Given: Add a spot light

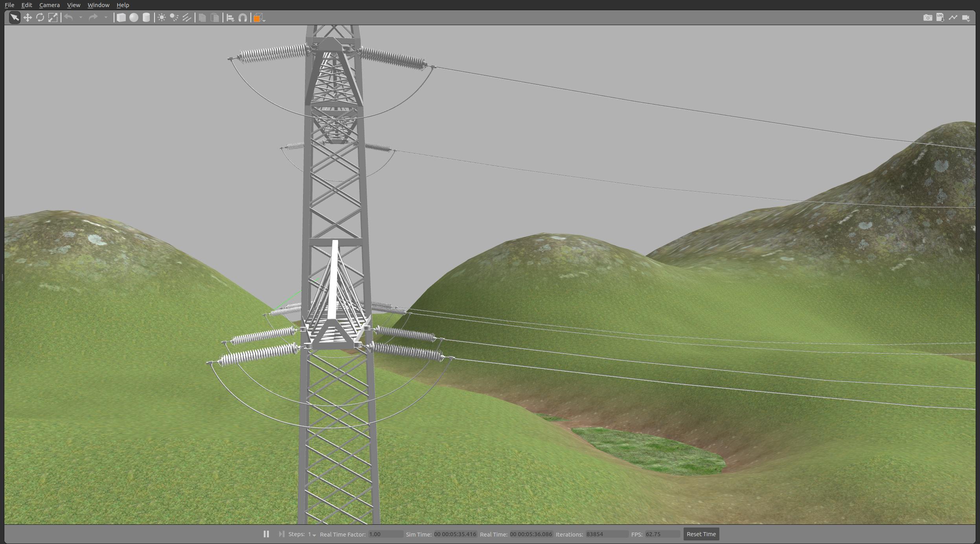Looking at the screenshot, I should click(x=174, y=18).
